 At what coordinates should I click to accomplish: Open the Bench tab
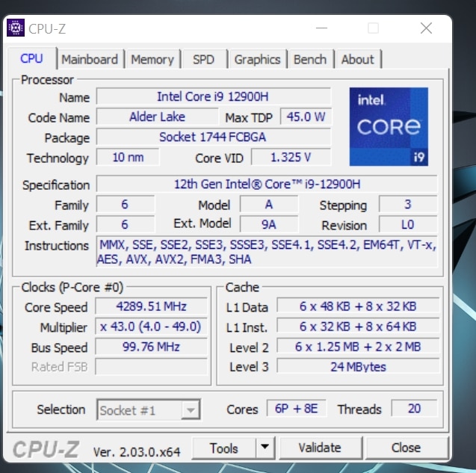click(309, 60)
